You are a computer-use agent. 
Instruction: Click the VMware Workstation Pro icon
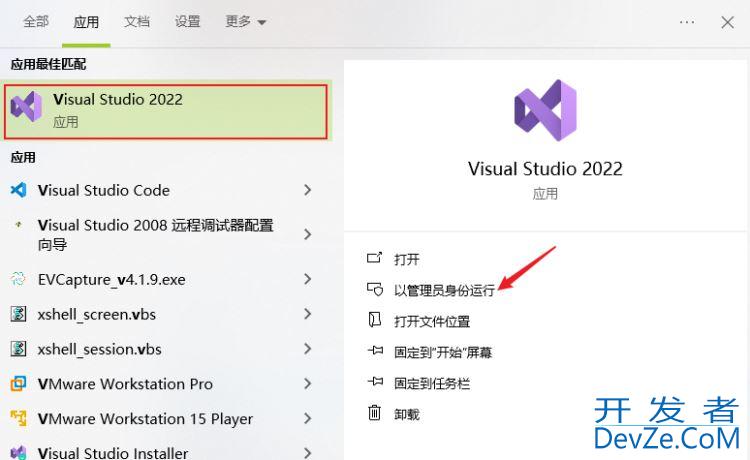[18, 383]
